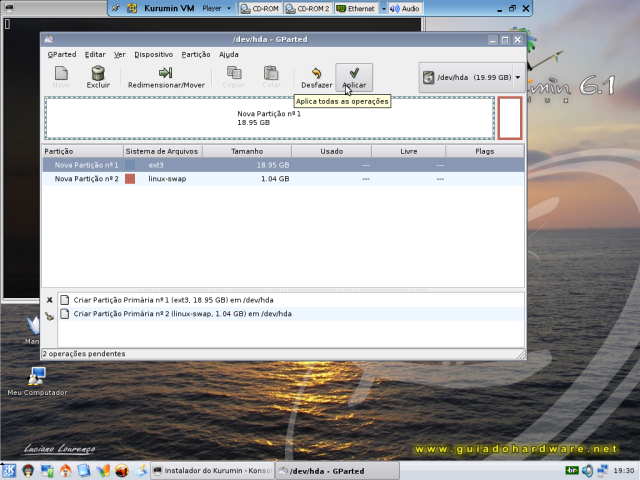Open the Meu Computador desktop icon
640x480 pixels.
37,382
